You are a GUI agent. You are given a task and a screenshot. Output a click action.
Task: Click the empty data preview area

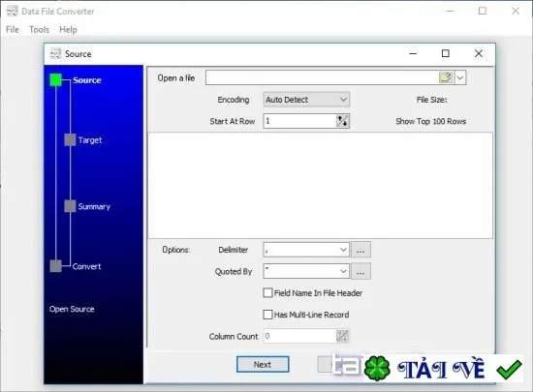320,185
